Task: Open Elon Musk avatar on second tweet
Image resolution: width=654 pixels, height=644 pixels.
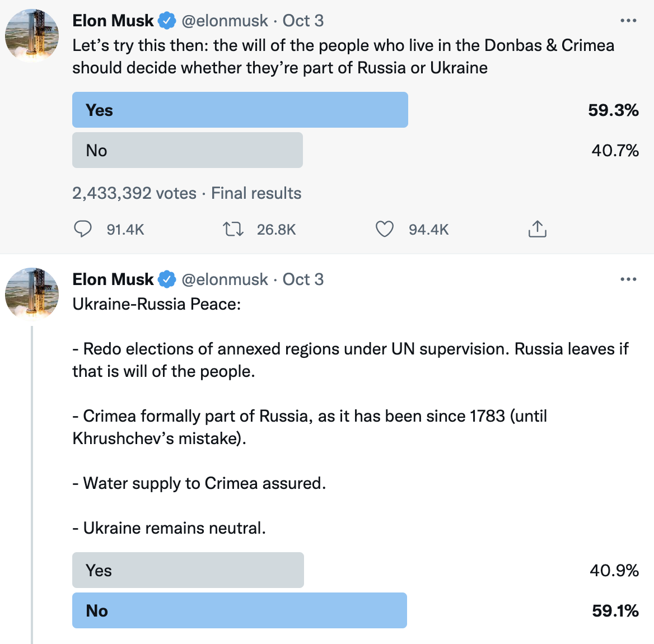Action: pos(32,295)
